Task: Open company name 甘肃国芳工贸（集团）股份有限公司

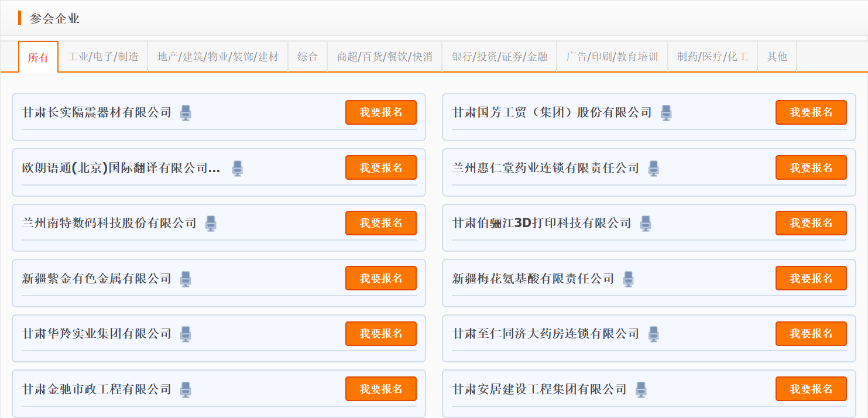Action: coord(552,112)
